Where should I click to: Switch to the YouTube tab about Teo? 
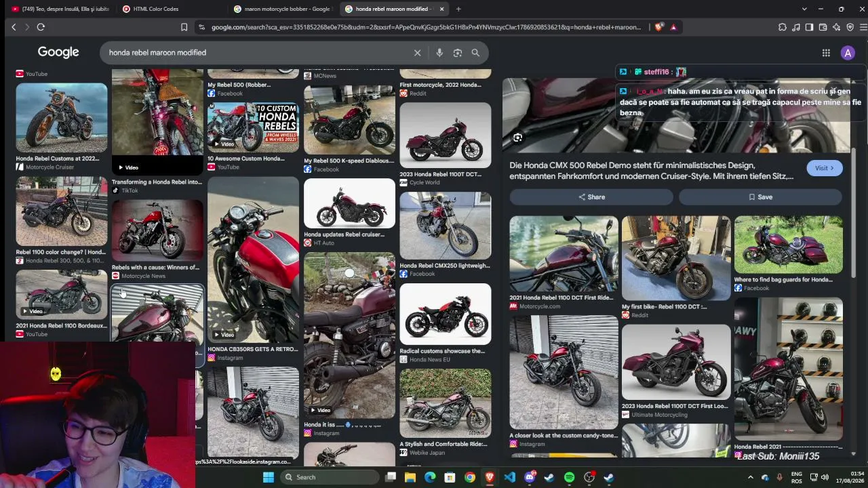point(58,9)
